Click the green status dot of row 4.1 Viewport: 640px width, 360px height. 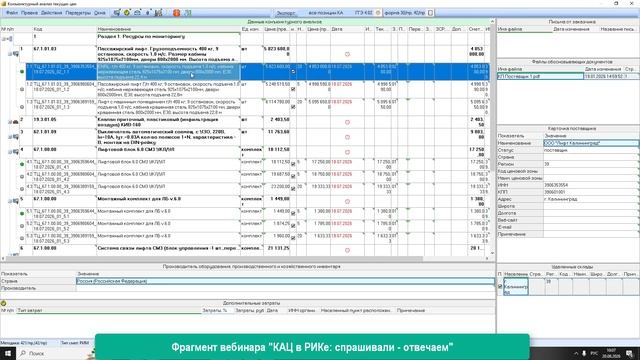click(22, 164)
